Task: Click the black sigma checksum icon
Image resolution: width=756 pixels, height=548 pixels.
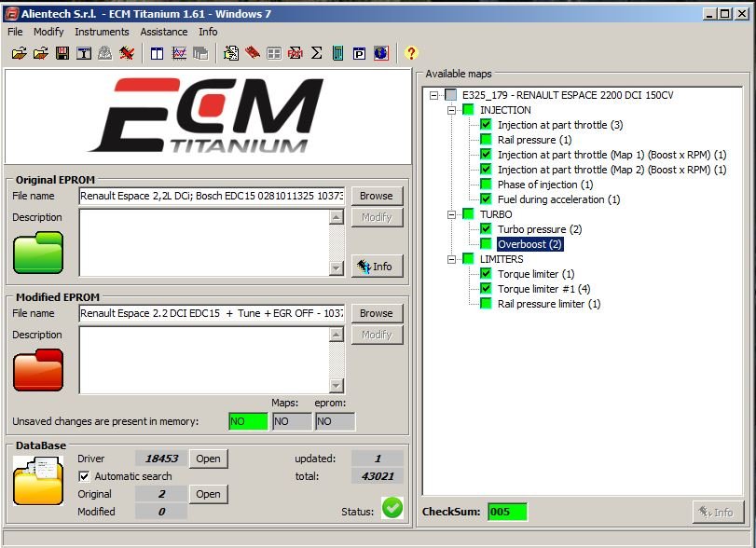Action: 316,53
